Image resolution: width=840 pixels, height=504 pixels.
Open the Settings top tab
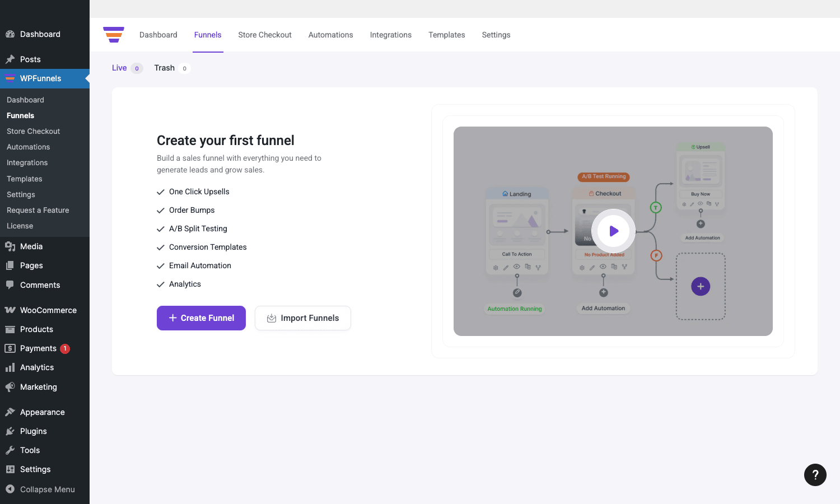point(496,35)
